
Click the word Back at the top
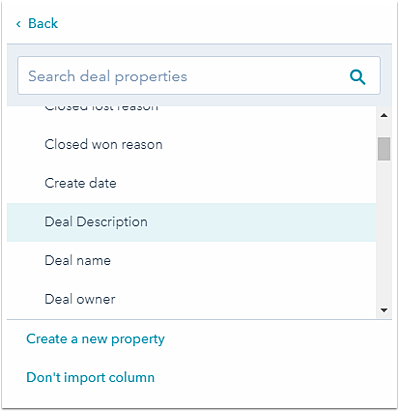click(x=43, y=23)
